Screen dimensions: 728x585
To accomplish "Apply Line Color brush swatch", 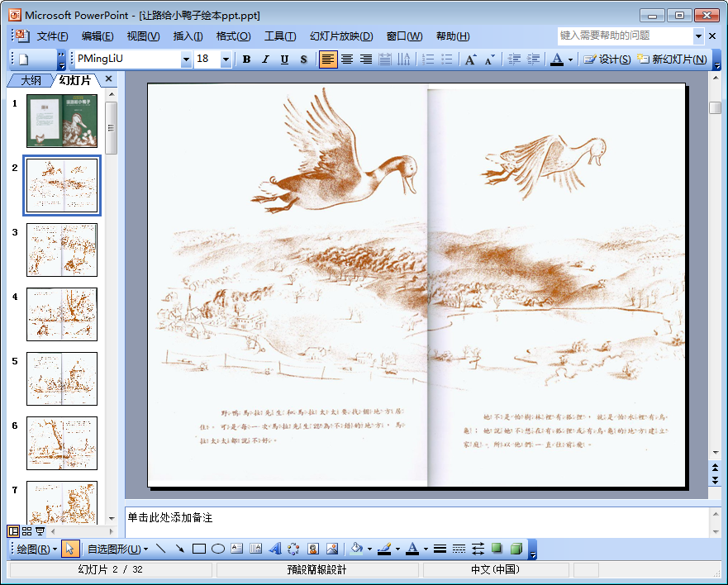I will tap(384, 549).
